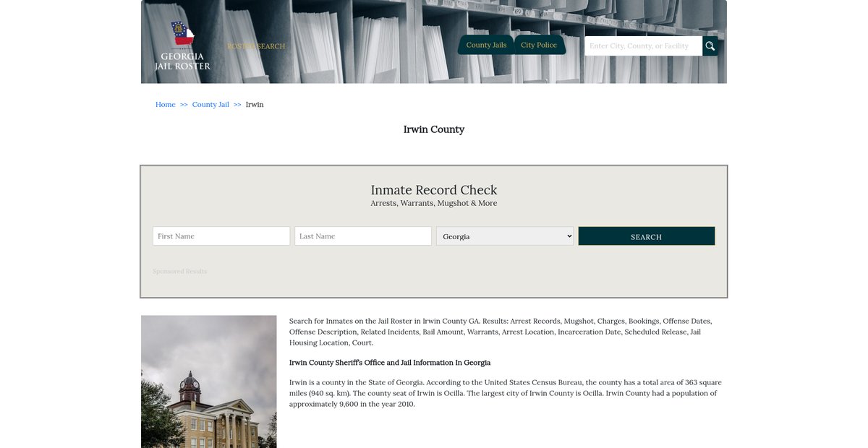Click into the First Name field

(221, 236)
